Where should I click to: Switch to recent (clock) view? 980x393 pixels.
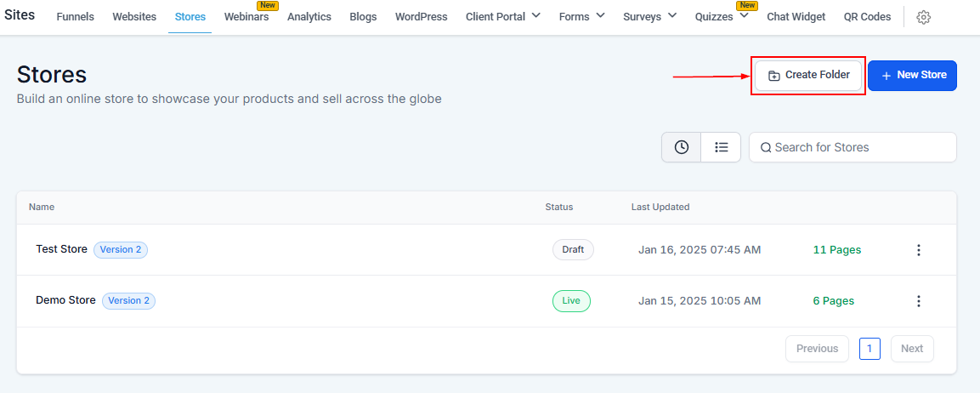pos(682,147)
